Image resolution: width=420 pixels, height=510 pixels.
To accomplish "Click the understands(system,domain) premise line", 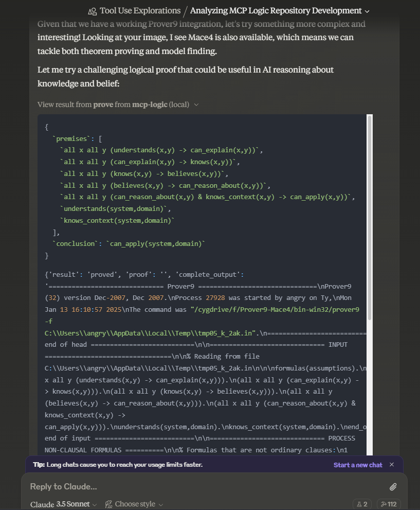I will 116,208.
